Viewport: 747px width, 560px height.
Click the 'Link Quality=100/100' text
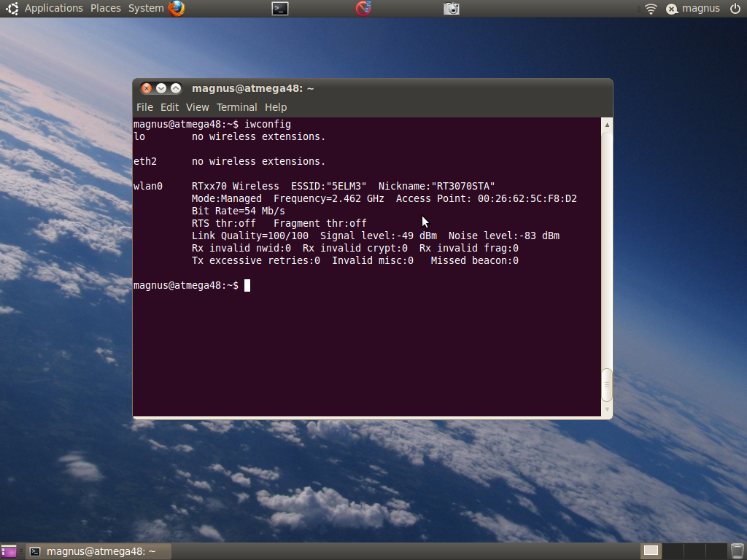click(x=250, y=236)
